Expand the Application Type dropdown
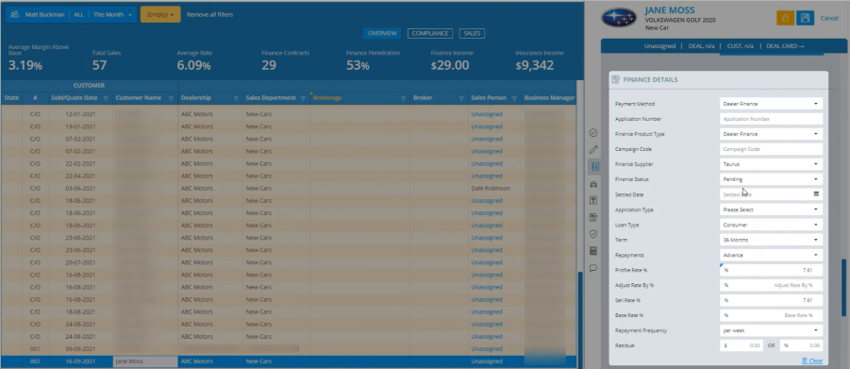Viewport: 850px width, 369px height. [771, 209]
